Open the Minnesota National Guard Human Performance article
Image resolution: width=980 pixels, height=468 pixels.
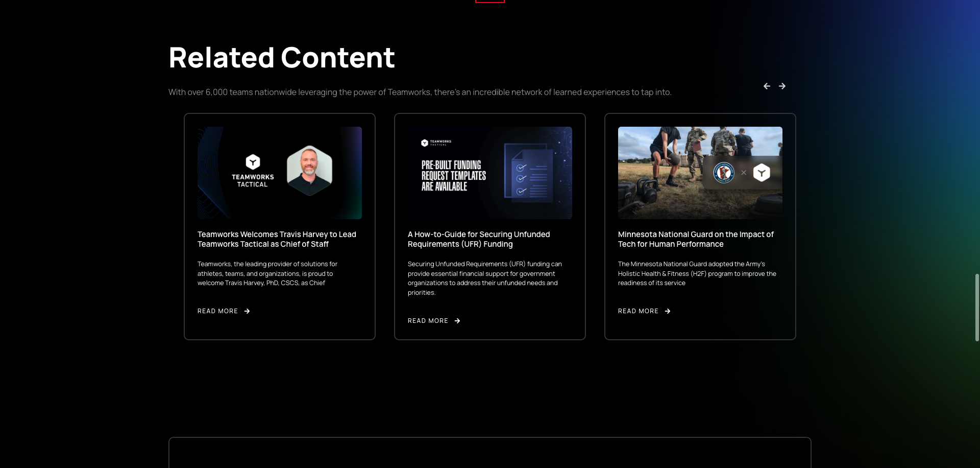[x=695, y=239]
